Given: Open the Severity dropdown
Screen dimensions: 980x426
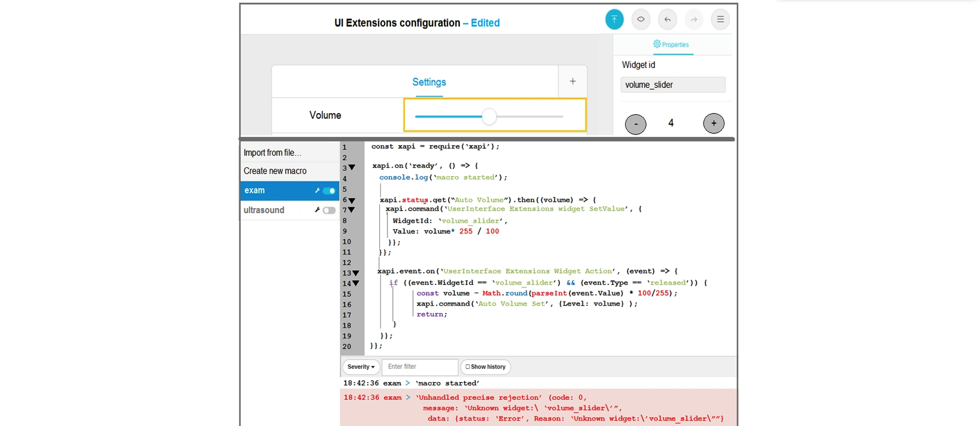Looking at the screenshot, I should click(x=361, y=367).
